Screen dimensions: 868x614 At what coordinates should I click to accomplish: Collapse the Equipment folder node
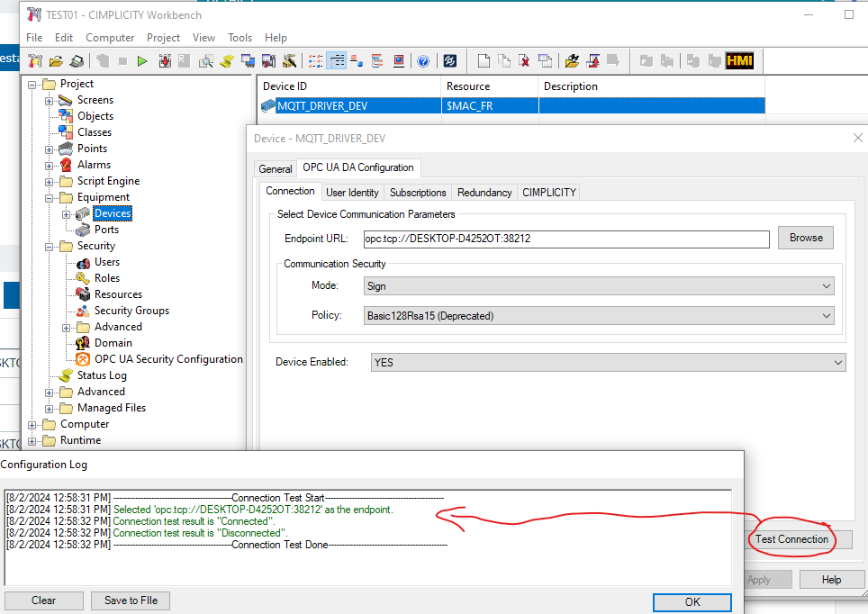[49, 198]
